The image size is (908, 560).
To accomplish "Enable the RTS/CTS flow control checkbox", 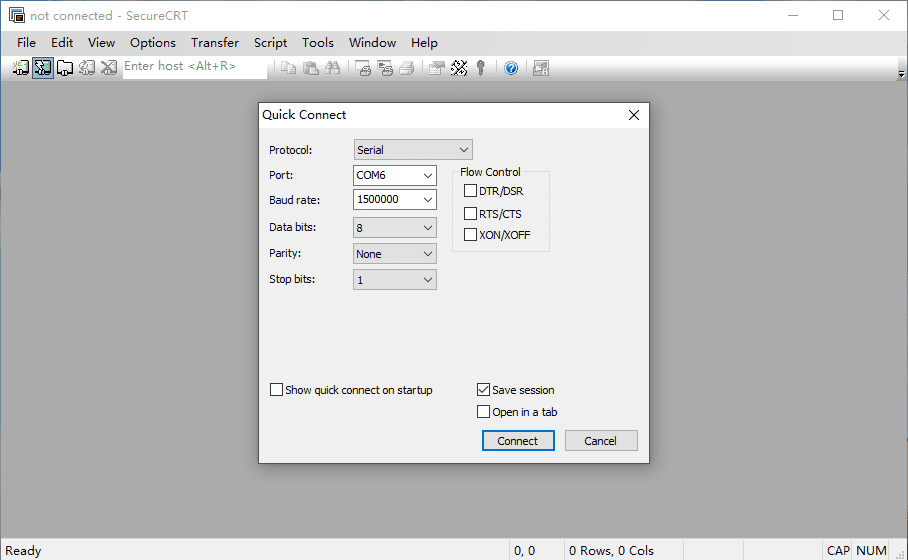I will tap(471, 214).
